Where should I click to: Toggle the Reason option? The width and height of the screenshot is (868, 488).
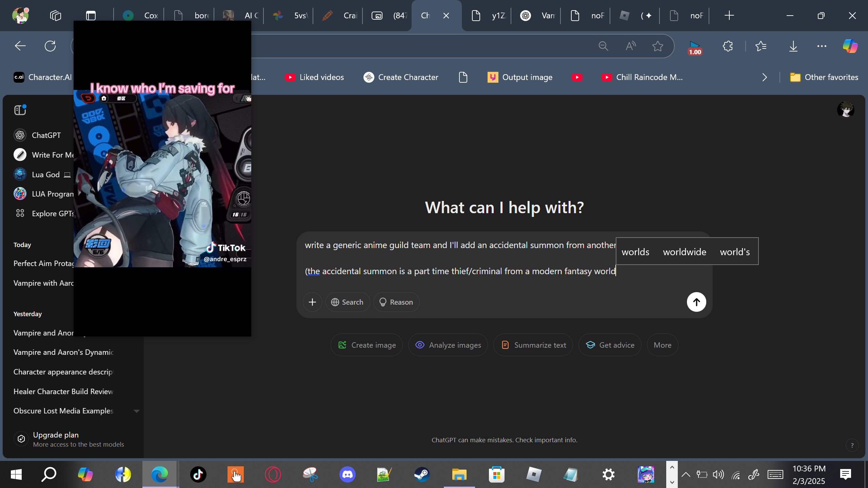396,302
